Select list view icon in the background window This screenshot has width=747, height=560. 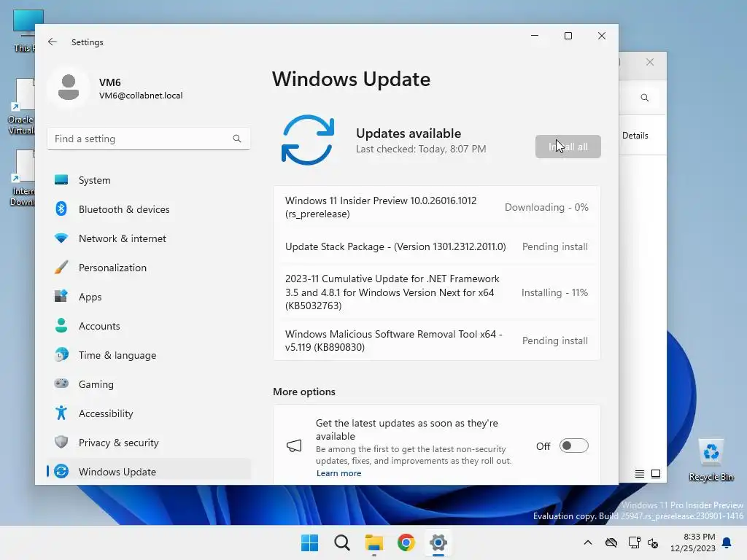(x=639, y=474)
